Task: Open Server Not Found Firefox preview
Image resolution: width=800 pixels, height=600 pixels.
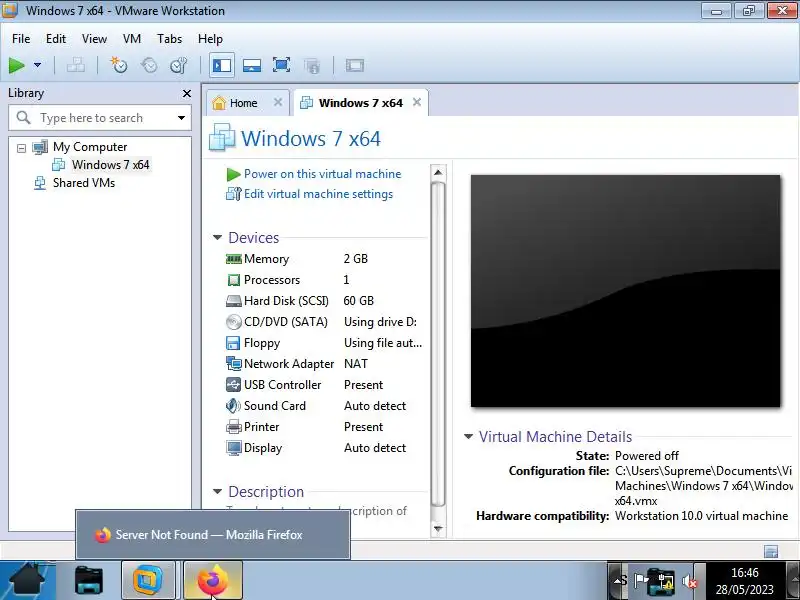Action: coord(213,534)
